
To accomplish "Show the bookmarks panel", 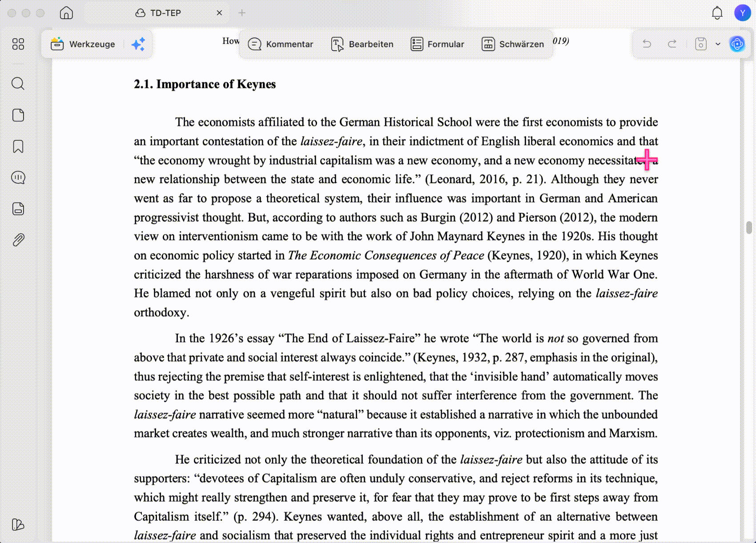I will coord(18,146).
